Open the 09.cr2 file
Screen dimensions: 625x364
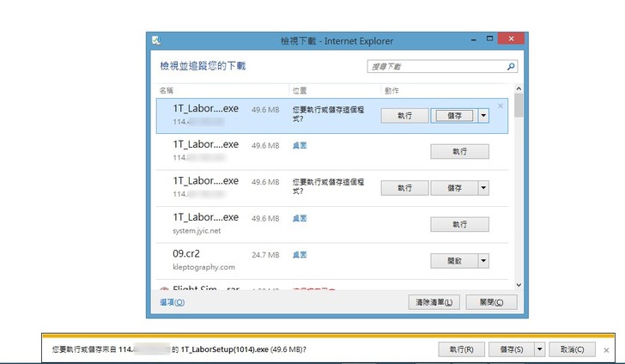point(454,261)
